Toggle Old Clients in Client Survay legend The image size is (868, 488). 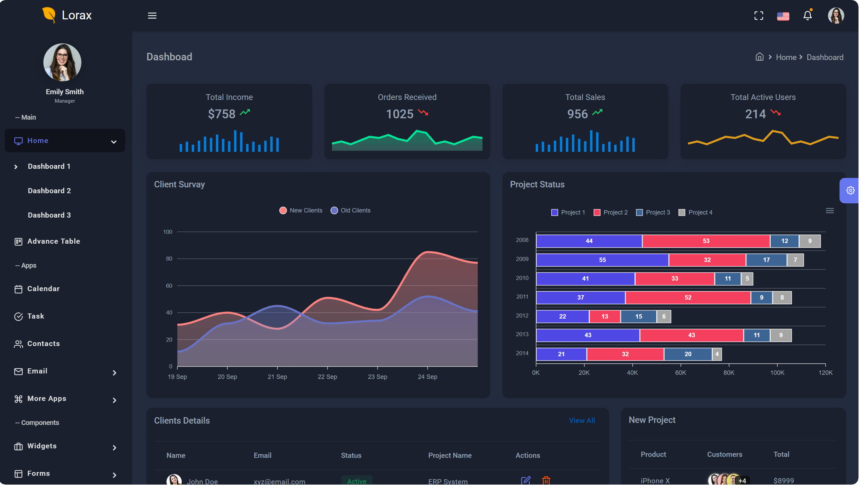(x=350, y=210)
